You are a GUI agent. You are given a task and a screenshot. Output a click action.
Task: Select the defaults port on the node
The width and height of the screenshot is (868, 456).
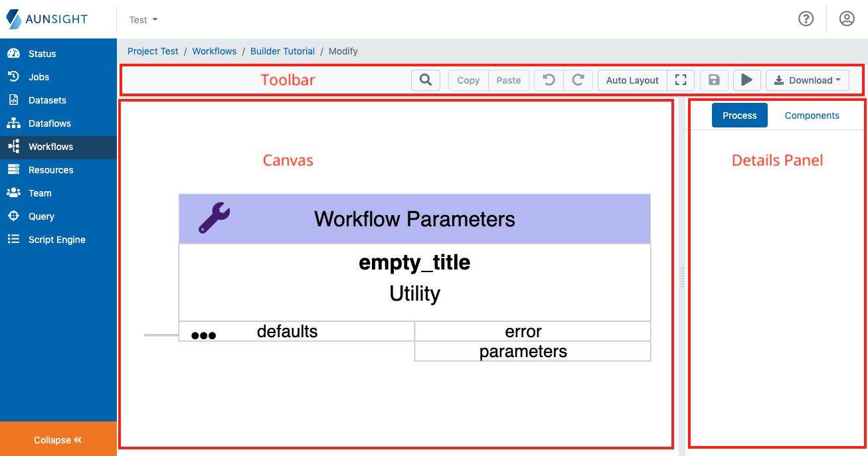click(286, 331)
